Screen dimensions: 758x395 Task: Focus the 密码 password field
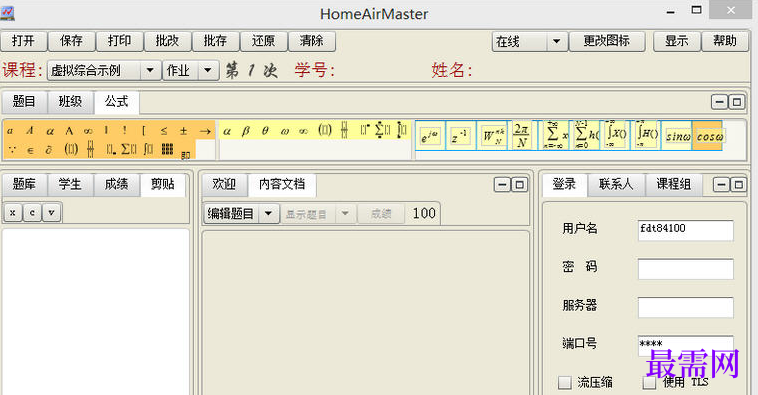pyautogui.click(x=685, y=269)
